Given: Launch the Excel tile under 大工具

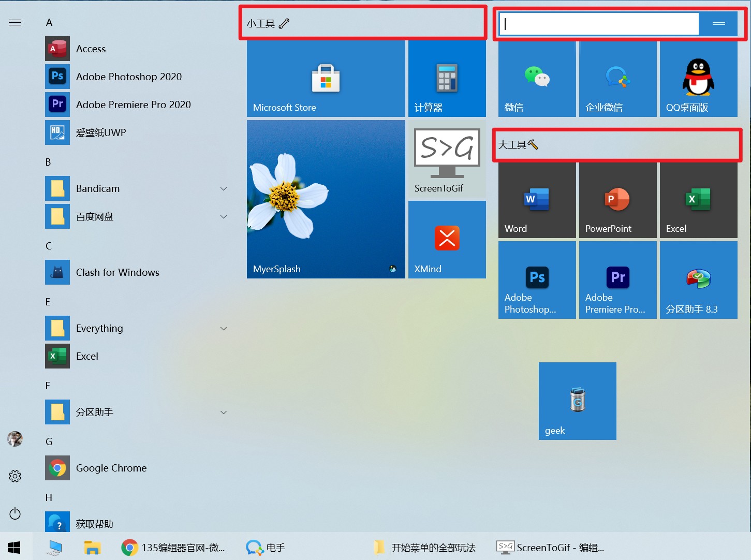Looking at the screenshot, I should (699, 199).
